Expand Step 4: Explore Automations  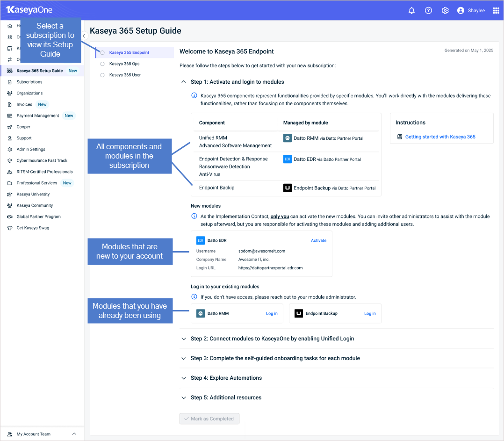(x=184, y=378)
